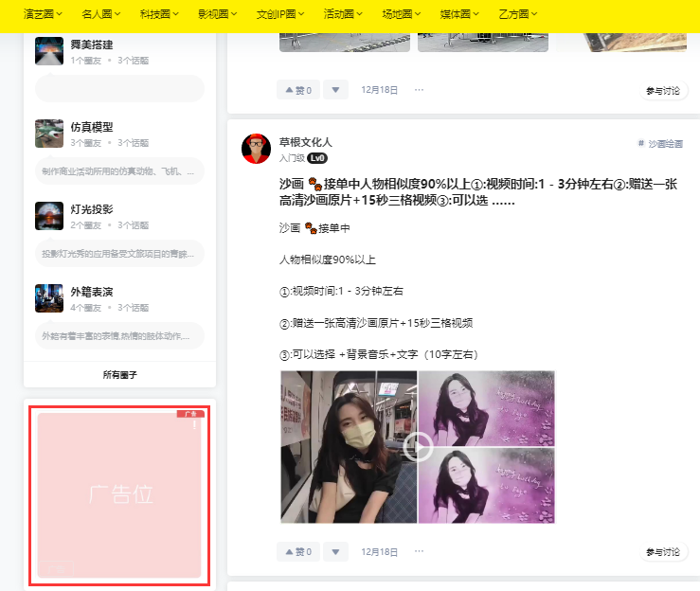Click 参与讨论 on the sand painting post

(x=663, y=552)
